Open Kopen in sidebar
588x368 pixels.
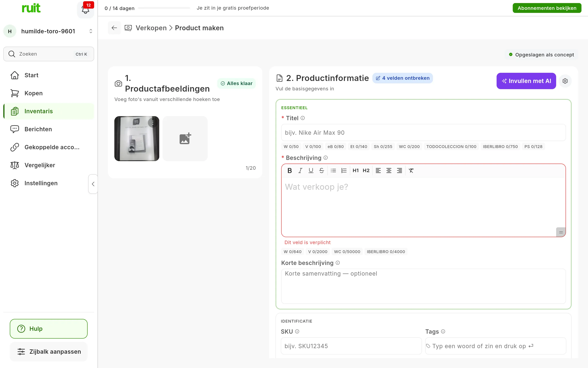click(x=49, y=93)
